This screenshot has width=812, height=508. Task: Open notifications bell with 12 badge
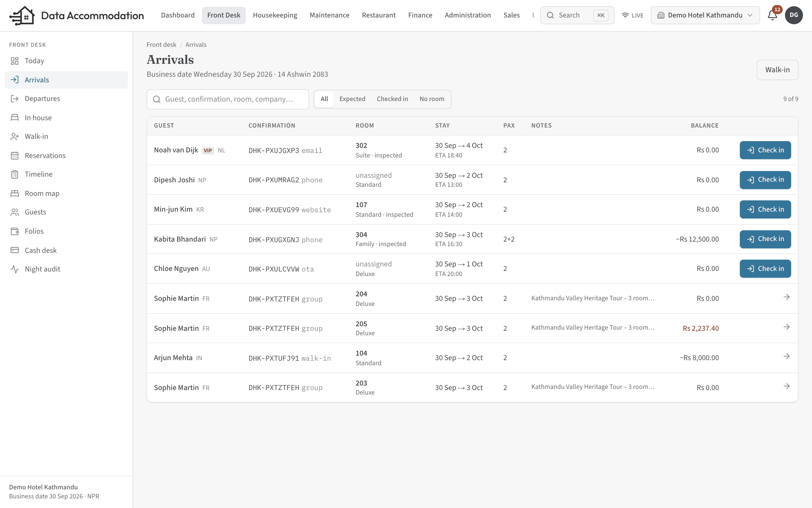click(773, 15)
